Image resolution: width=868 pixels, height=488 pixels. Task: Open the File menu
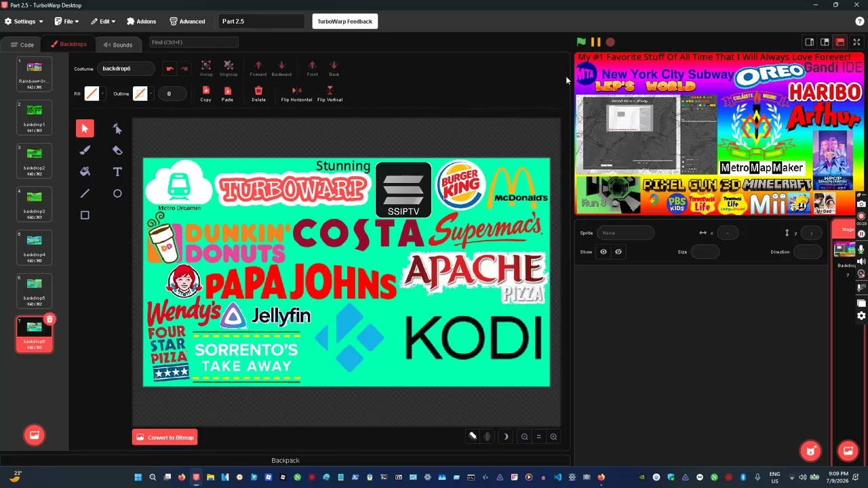point(66,21)
